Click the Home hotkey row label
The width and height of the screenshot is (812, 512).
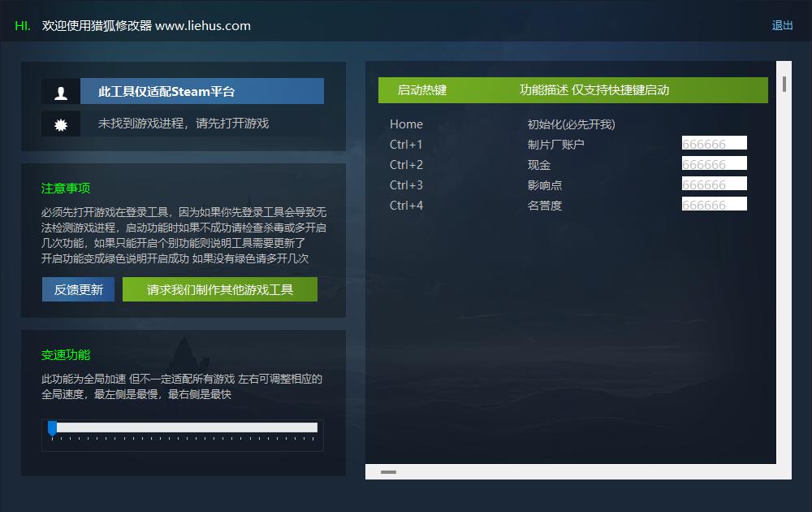click(x=406, y=124)
